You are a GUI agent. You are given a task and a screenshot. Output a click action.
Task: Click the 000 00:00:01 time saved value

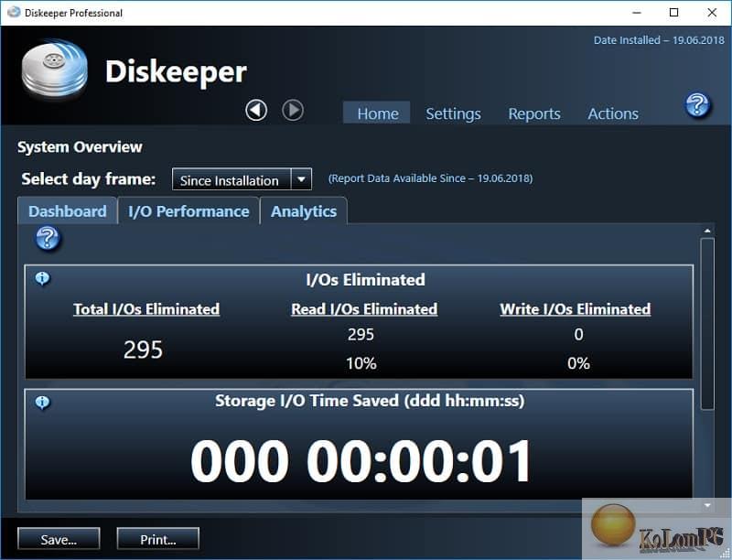(x=361, y=461)
